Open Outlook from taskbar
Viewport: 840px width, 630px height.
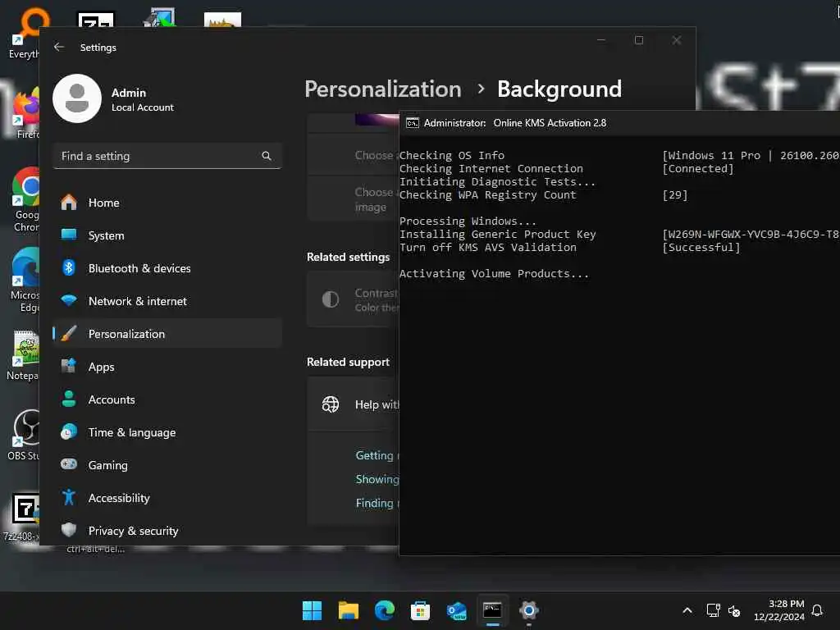[x=456, y=610]
